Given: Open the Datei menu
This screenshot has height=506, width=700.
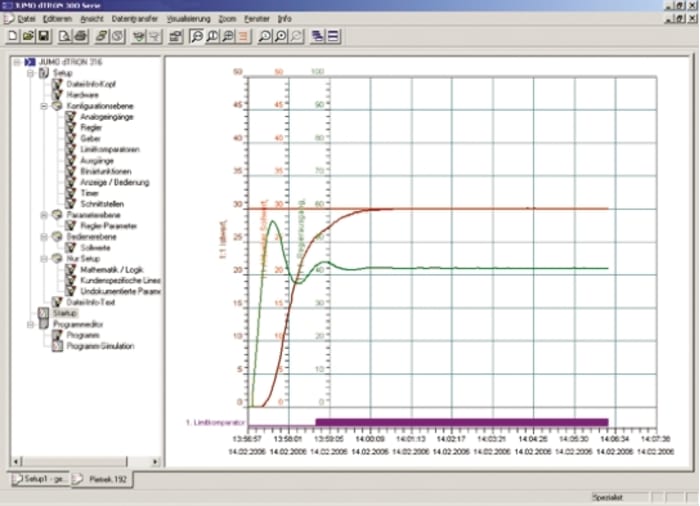Looking at the screenshot, I should tap(26, 19).
